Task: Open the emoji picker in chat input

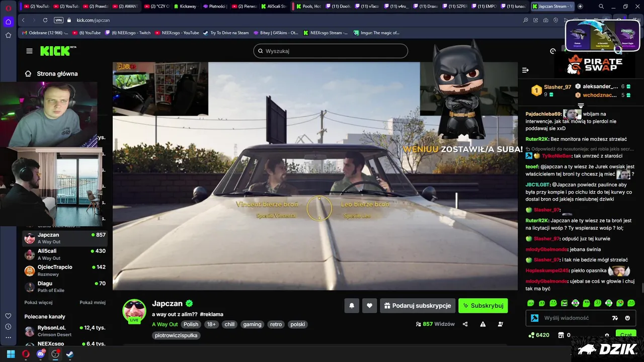Action: tap(627, 318)
